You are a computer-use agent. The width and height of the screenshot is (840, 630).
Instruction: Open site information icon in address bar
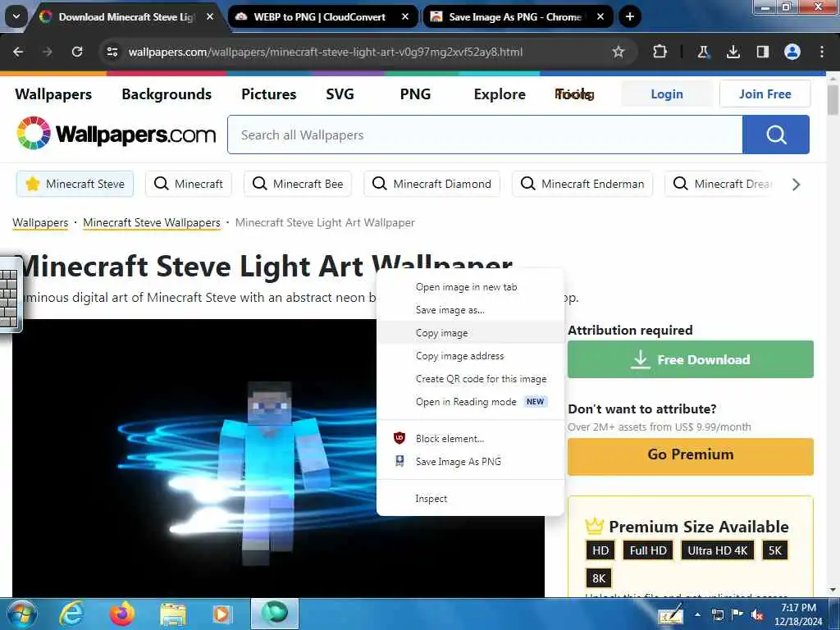(112, 52)
